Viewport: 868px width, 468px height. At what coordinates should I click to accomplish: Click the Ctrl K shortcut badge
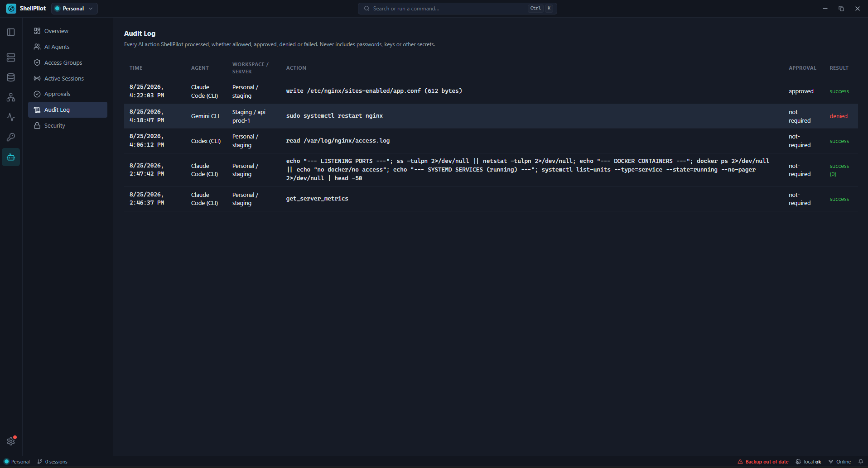click(541, 8)
